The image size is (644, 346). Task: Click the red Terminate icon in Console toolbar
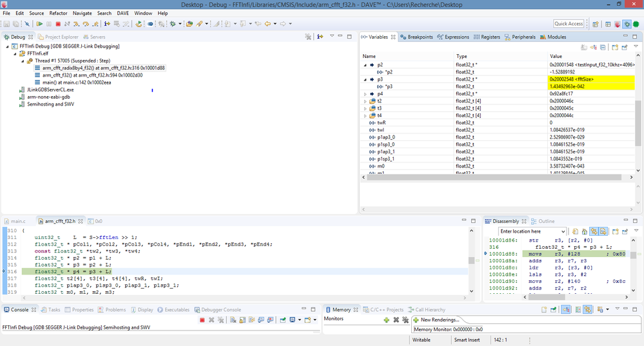[x=202, y=320]
